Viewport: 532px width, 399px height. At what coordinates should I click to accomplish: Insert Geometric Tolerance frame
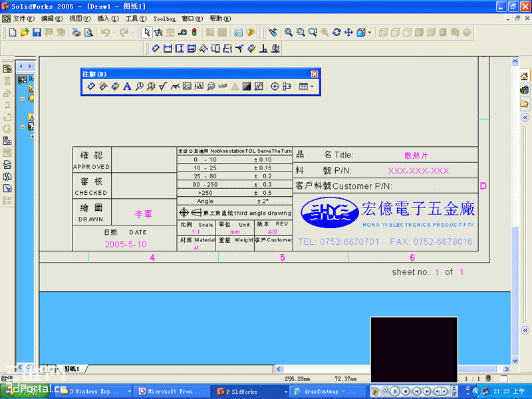tap(187, 86)
